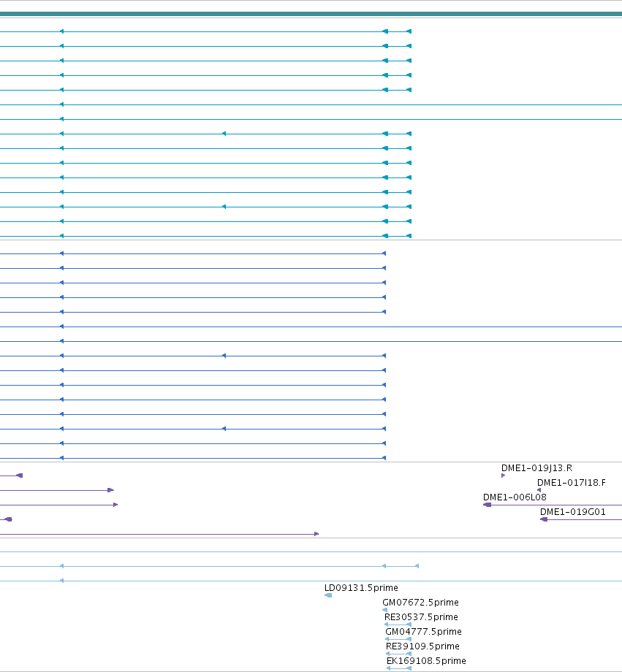Open the RE30537.5prime EST label
The width and height of the screenshot is (622, 672).
coord(421,616)
